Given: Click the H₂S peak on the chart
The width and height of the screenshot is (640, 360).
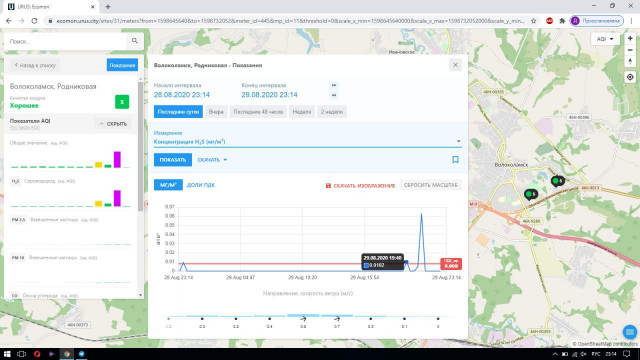Looking at the screenshot, I should point(421,214).
